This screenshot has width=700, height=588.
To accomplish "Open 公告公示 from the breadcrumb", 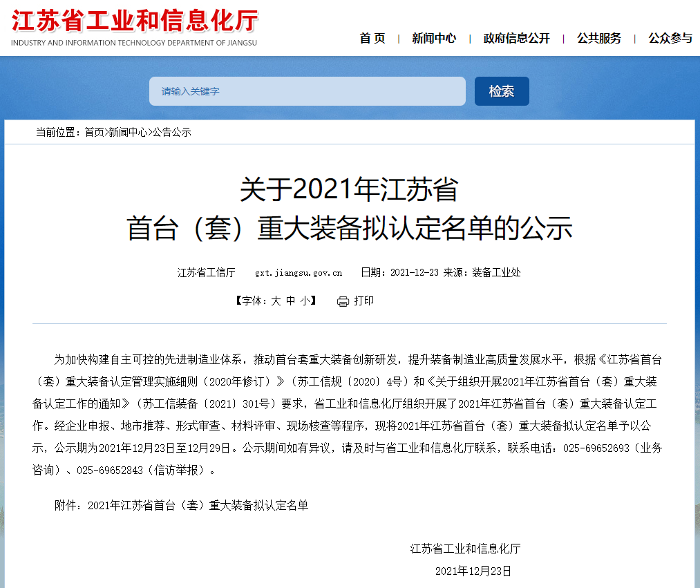I will coord(171,132).
